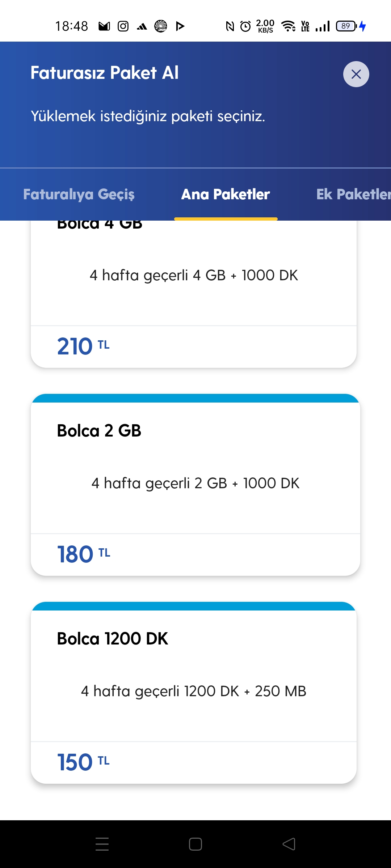Select the Ana Paketler tab

pos(226,194)
